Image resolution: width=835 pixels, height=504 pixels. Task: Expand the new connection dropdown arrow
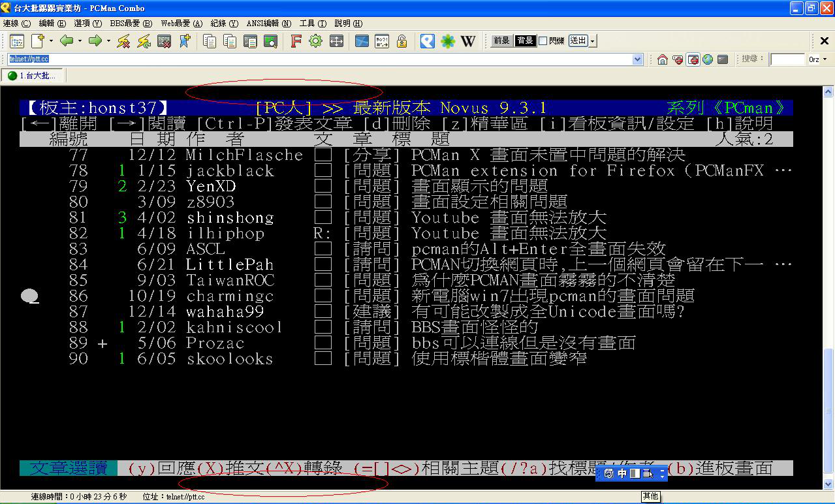click(x=51, y=41)
